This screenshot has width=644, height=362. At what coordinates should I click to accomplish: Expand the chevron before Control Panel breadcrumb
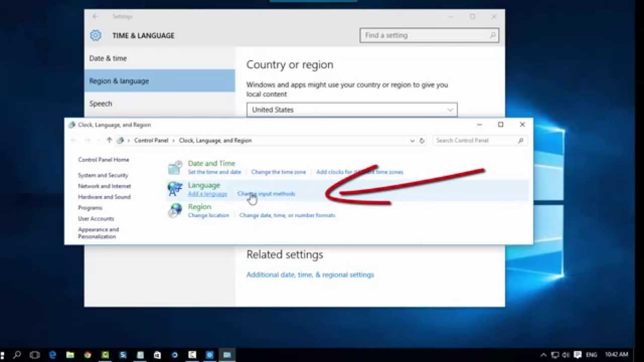click(x=129, y=141)
